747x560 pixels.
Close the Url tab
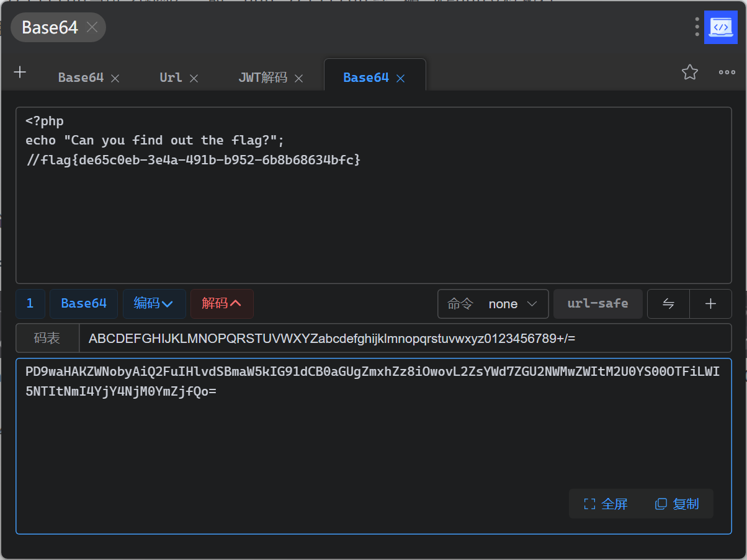tap(194, 78)
